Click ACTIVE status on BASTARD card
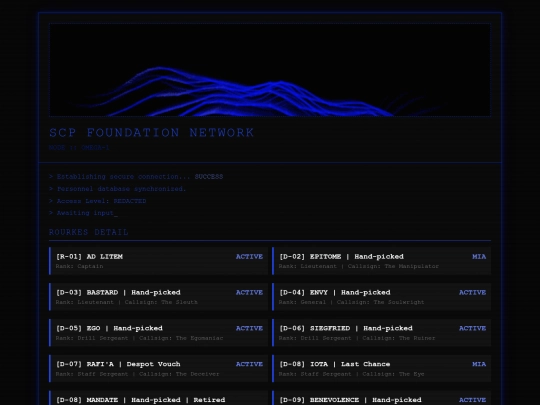 coord(249,292)
